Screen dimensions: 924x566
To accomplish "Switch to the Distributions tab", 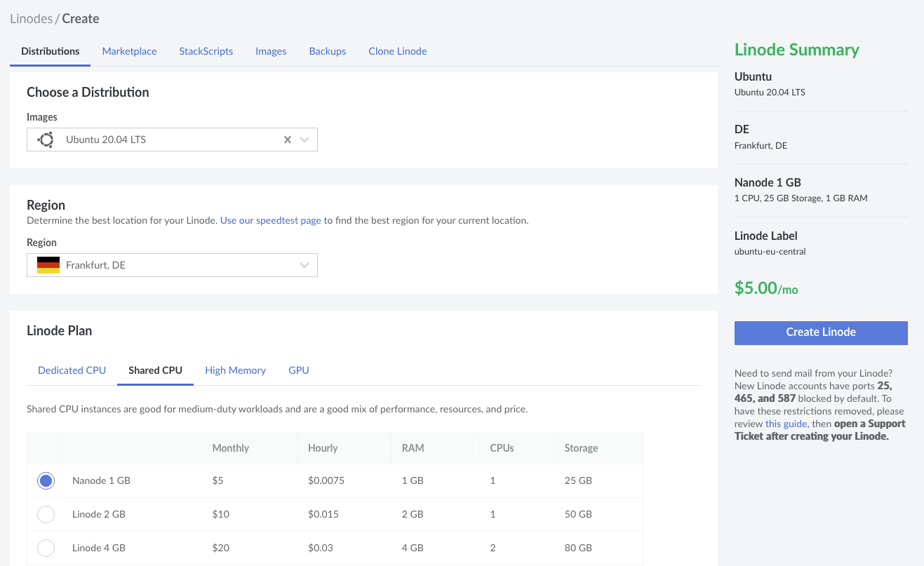I will click(51, 51).
